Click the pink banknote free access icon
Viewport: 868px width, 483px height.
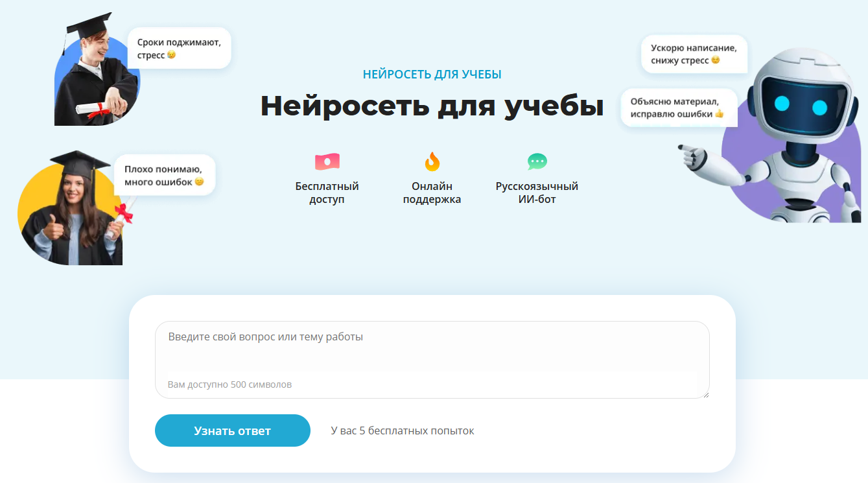327,161
